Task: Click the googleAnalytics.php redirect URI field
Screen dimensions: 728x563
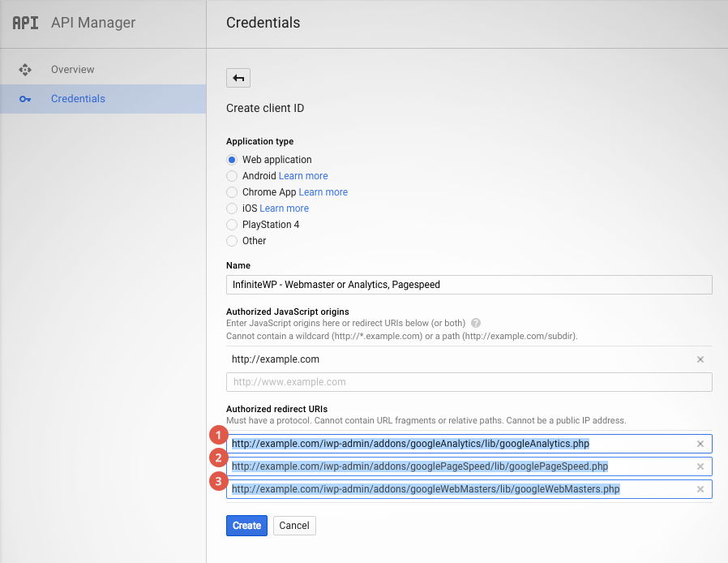Action: tap(469, 444)
